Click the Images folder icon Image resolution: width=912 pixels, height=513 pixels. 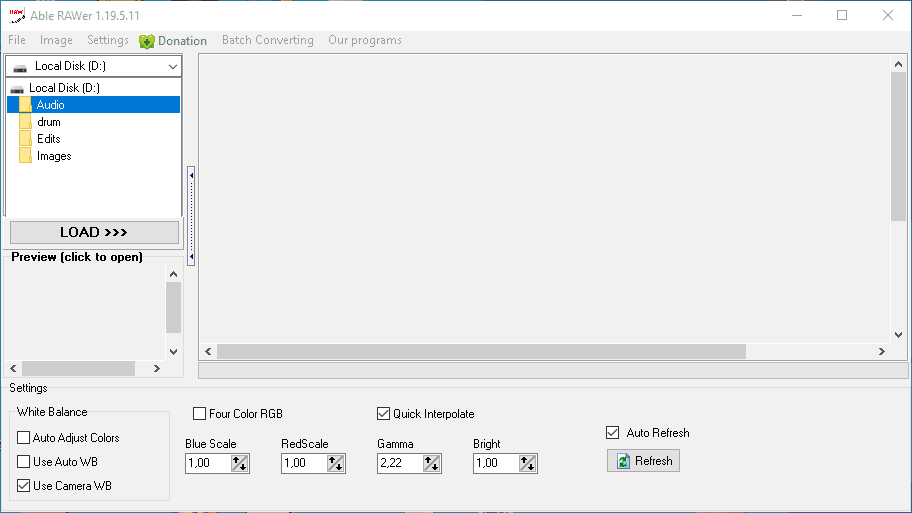tap(25, 156)
